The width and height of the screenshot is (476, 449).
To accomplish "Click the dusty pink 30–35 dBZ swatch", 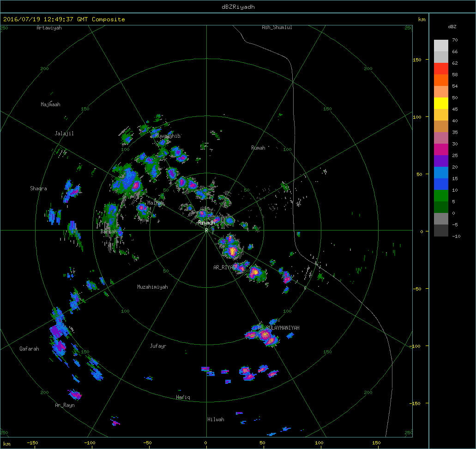I will pos(441,138).
